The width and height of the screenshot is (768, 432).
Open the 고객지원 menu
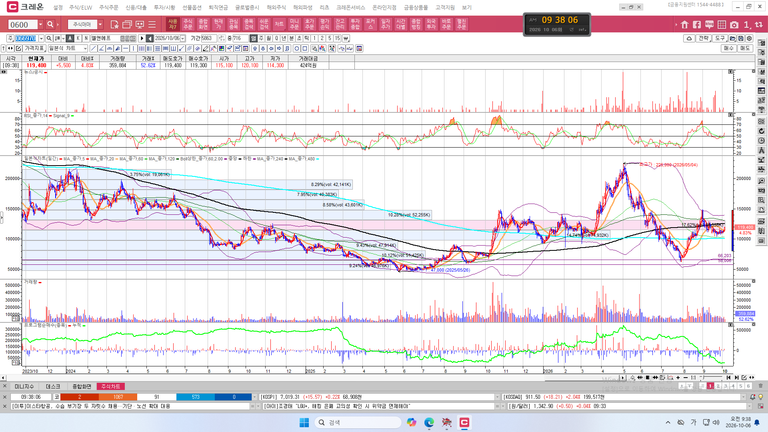tap(445, 7)
